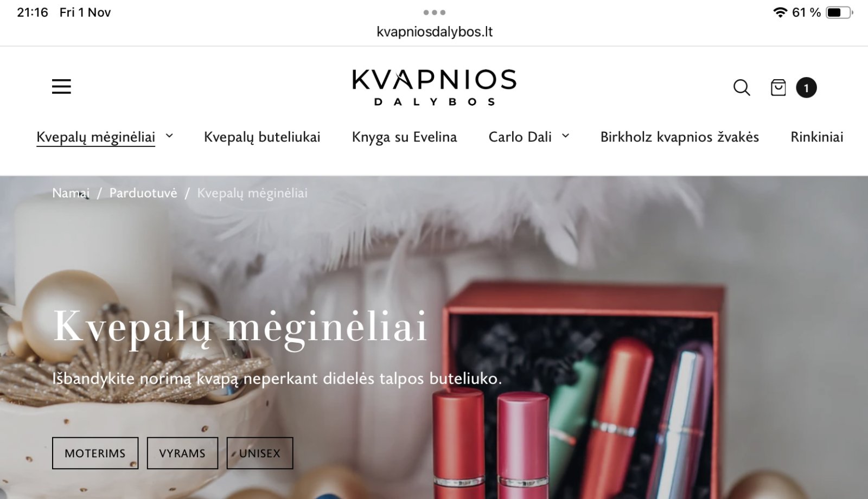The height and width of the screenshot is (499, 868).
Task: Select the VYRAMS filter button
Action: tap(182, 453)
